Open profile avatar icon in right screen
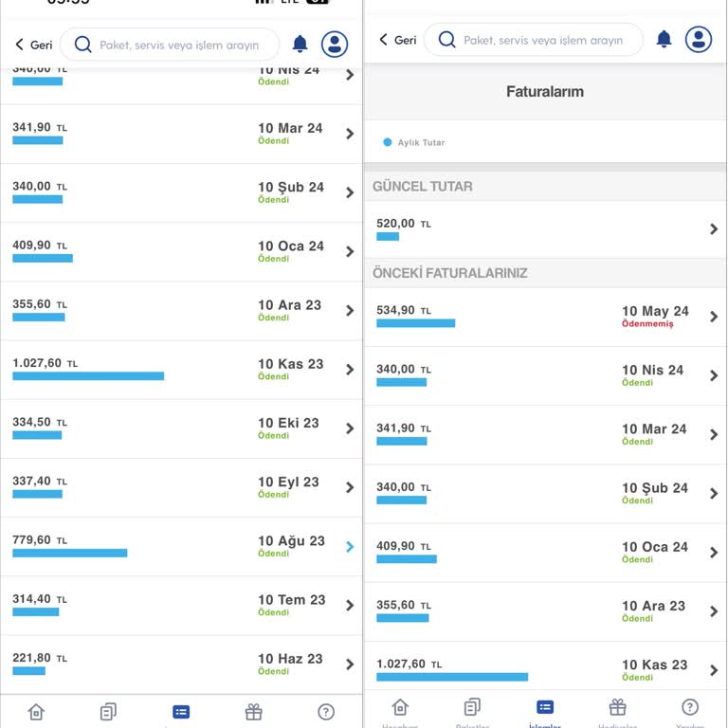 point(699,40)
